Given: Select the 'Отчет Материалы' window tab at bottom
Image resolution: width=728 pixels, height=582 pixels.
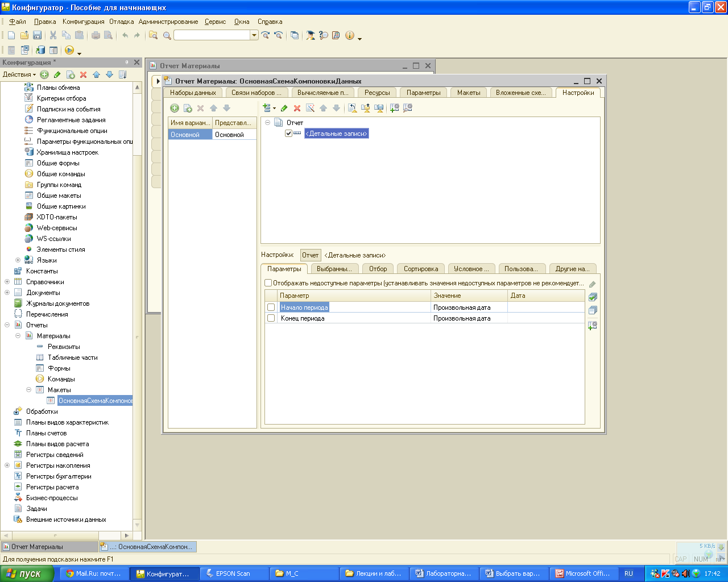Looking at the screenshot, I should [49, 547].
